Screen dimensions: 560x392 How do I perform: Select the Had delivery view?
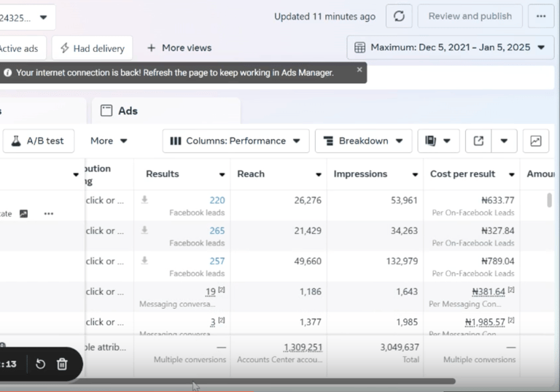92,48
